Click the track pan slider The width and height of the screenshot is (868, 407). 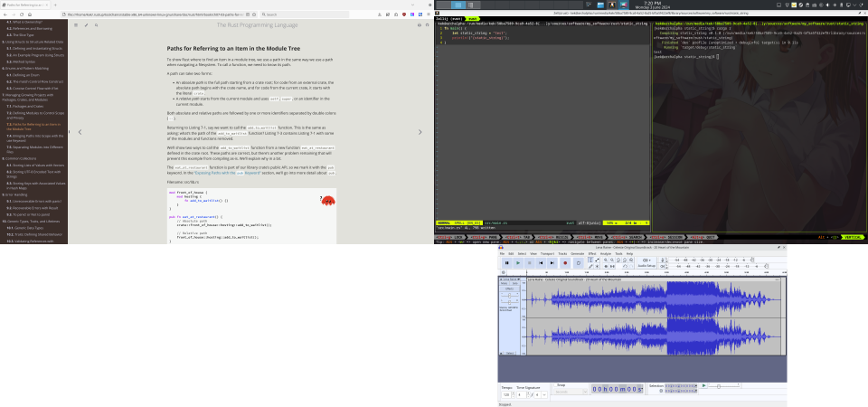[509, 302]
